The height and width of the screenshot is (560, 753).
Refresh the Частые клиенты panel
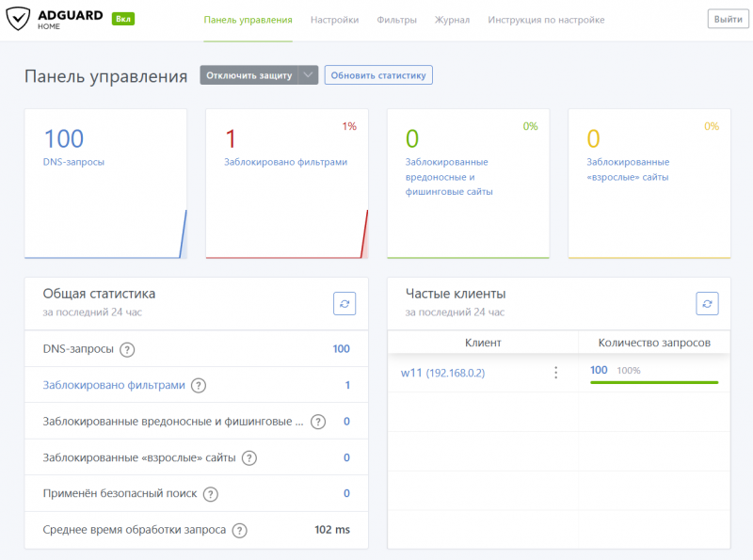[x=707, y=303]
